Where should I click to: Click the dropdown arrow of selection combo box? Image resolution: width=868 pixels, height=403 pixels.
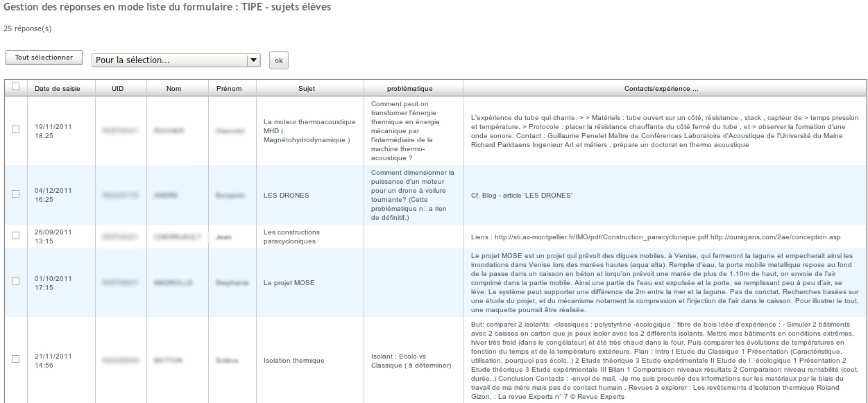[253, 60]
